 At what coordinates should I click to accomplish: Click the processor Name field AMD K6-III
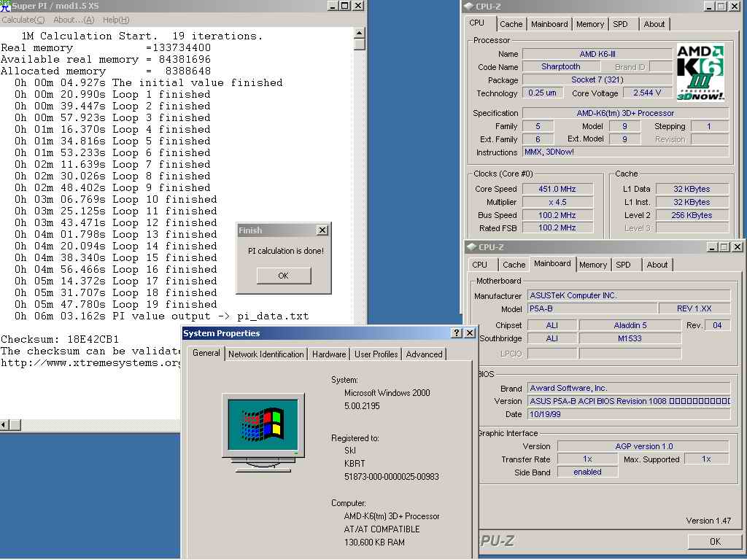[x=597, y=54]
